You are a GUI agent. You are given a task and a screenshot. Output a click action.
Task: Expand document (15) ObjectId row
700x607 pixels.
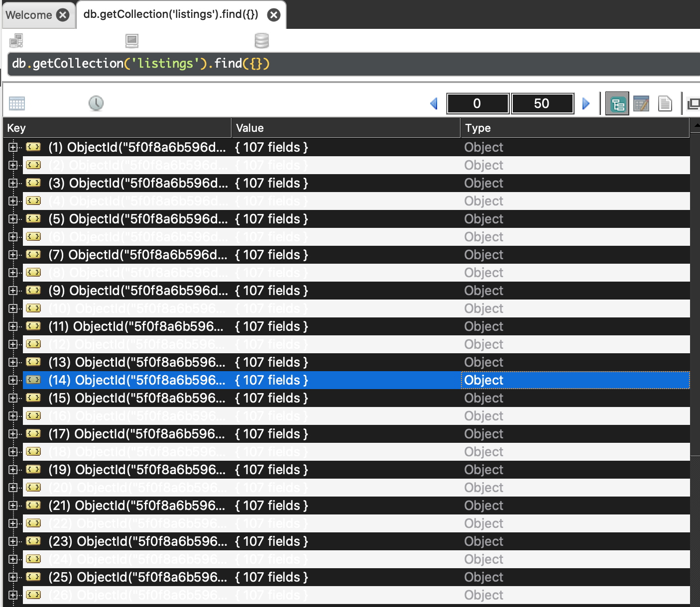[x=13, y=398]
